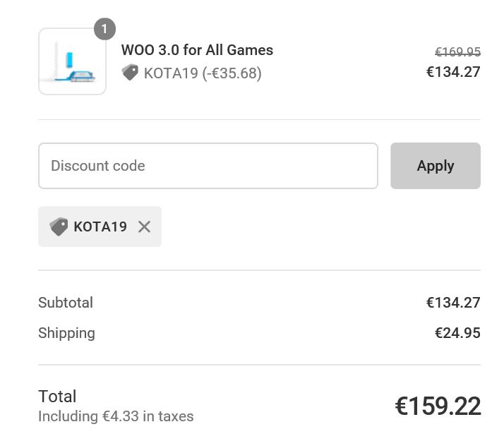Click the Total label
This screenshot has height=441, width=504.
pos(57,396)
